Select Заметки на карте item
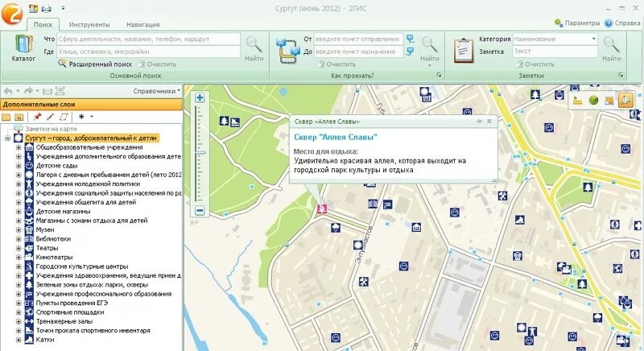Screen dimensions: 644x351 point(51,129)
